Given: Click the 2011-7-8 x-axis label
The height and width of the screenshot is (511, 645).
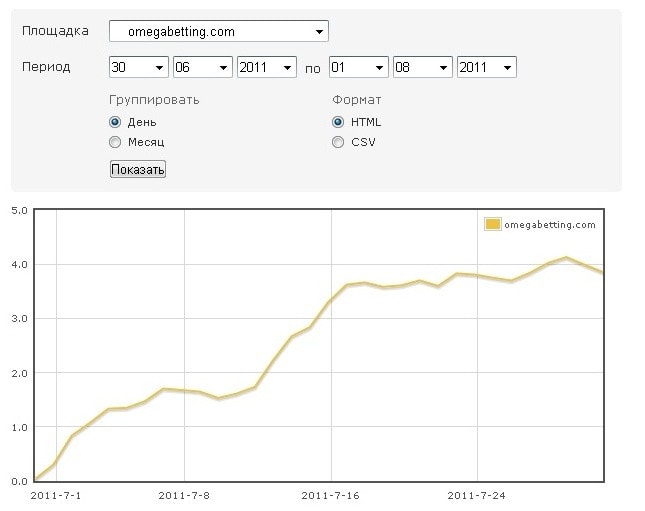Looking at the screenshot, I should point(185,495).
